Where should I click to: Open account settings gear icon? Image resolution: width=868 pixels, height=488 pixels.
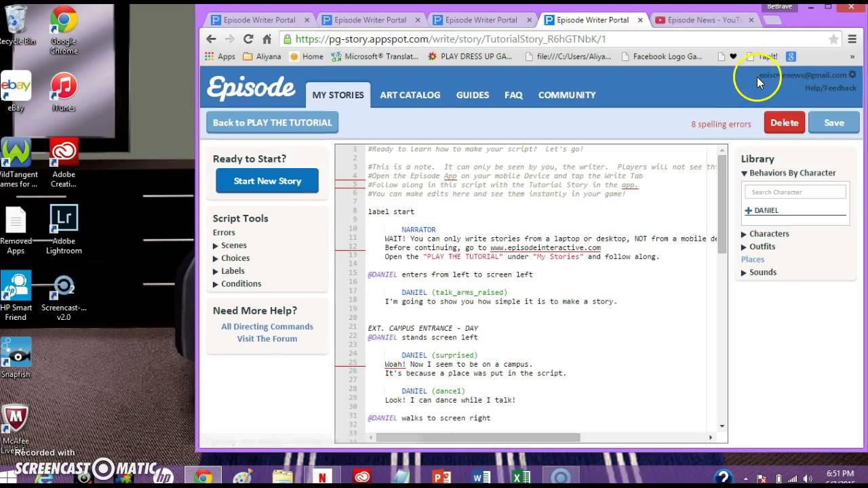click(852, 75)
